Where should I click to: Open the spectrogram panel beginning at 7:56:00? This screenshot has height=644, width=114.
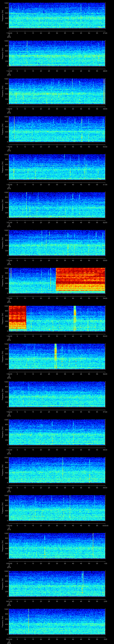[x=57, y=394]
